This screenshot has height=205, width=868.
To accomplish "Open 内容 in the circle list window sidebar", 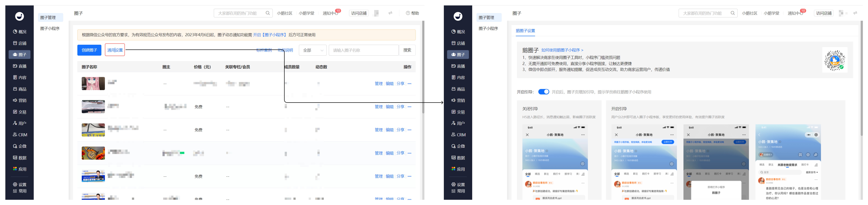I will point(20,77).
